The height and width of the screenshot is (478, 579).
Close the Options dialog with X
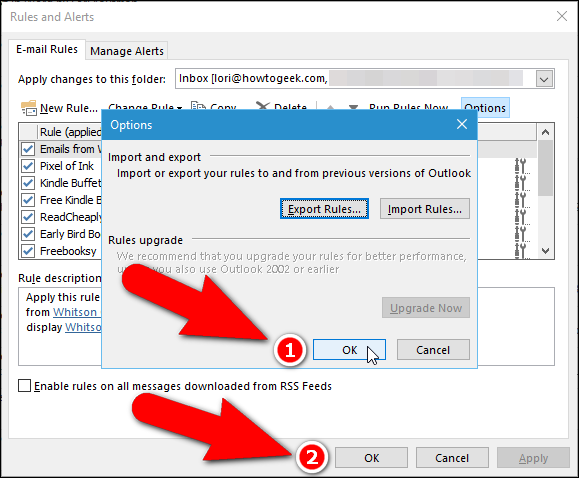[462, 124]
